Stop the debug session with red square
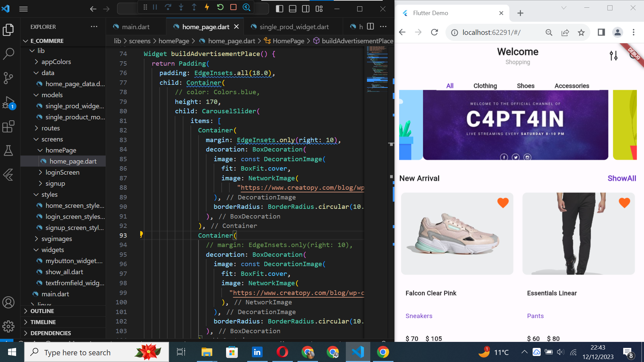The width and height of the screenshot is (644, 362). pyautogui.click(x=233, y=7)
